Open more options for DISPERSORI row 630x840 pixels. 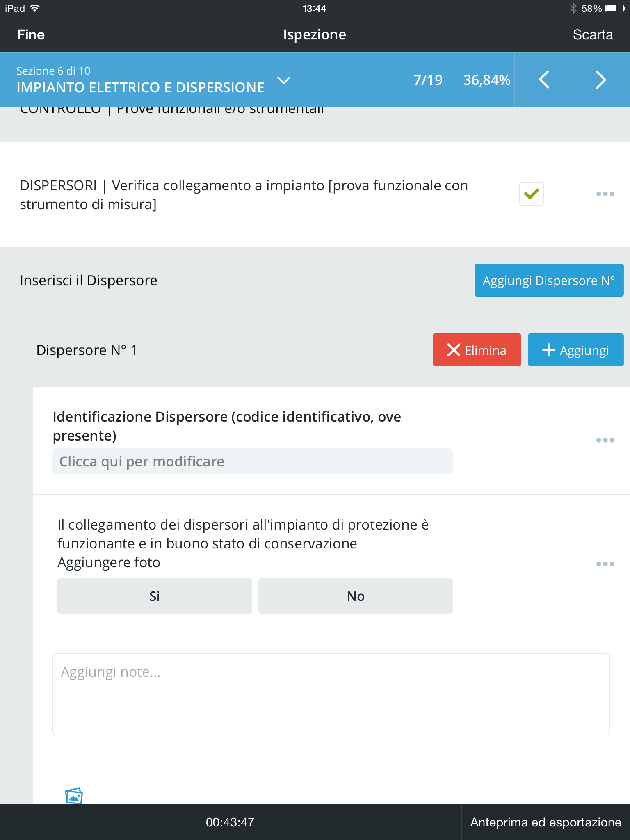605,194
